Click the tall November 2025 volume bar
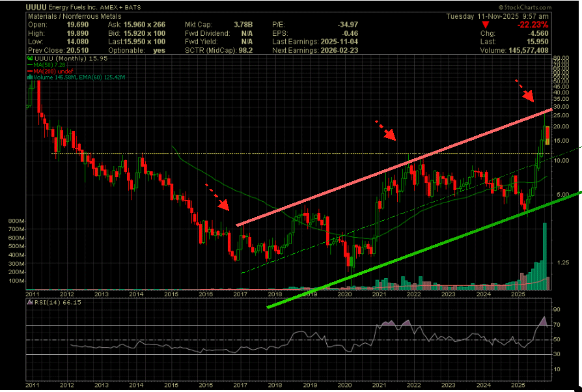 (x=544, y=256)
